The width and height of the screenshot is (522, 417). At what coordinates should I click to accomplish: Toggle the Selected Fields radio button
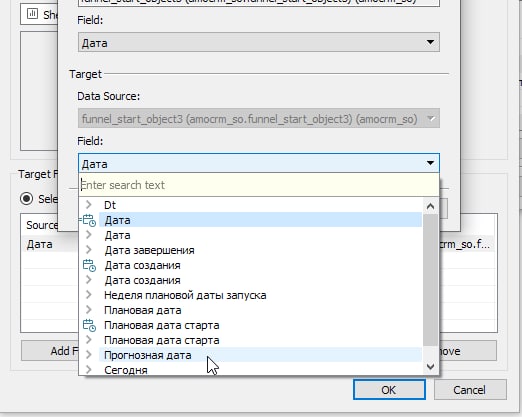pos(26,199)
